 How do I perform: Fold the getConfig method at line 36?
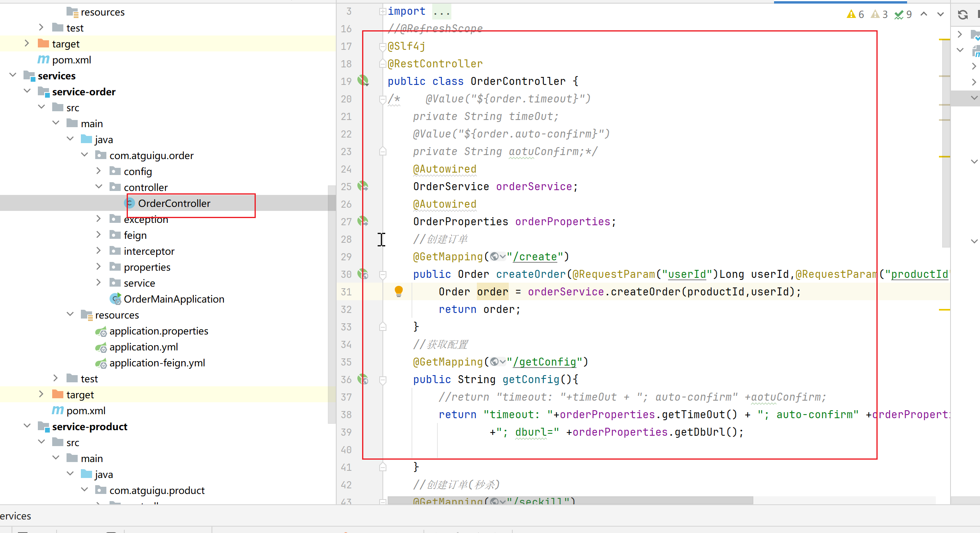coord(382,380)
